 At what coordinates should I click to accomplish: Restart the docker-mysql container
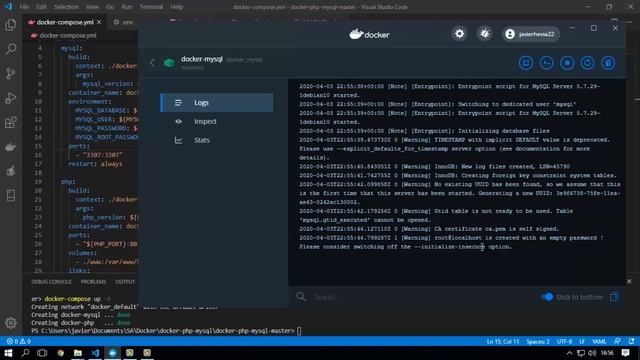[x=587, y=63]
